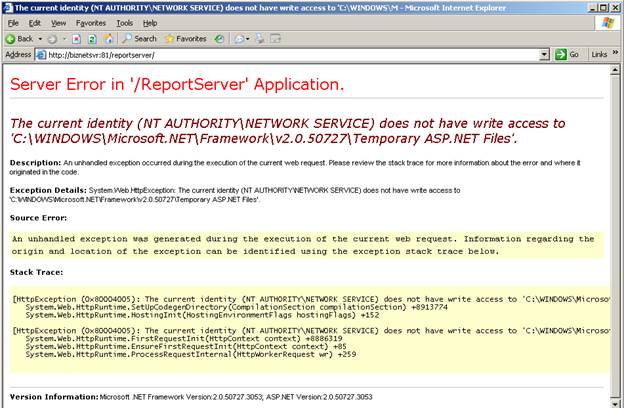624x408 pixels.
Task: Open the Back history dropdown arrow
Action: [40, 39]
